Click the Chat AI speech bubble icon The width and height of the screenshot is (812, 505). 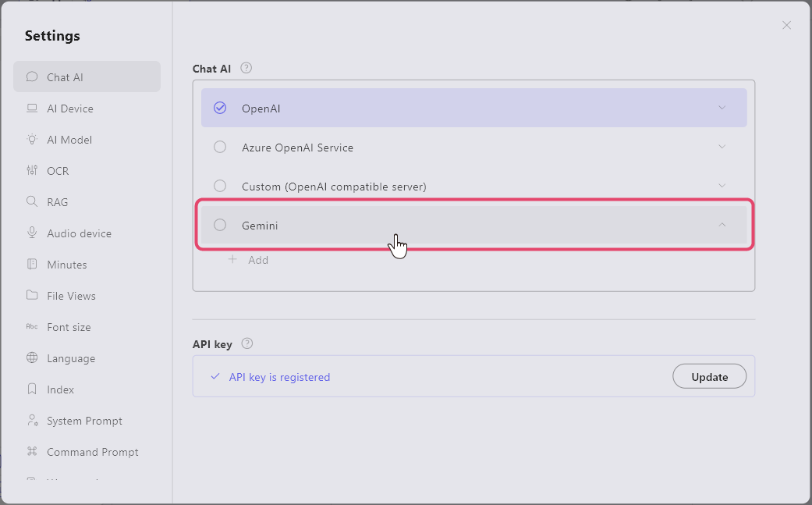pos(32,76)
